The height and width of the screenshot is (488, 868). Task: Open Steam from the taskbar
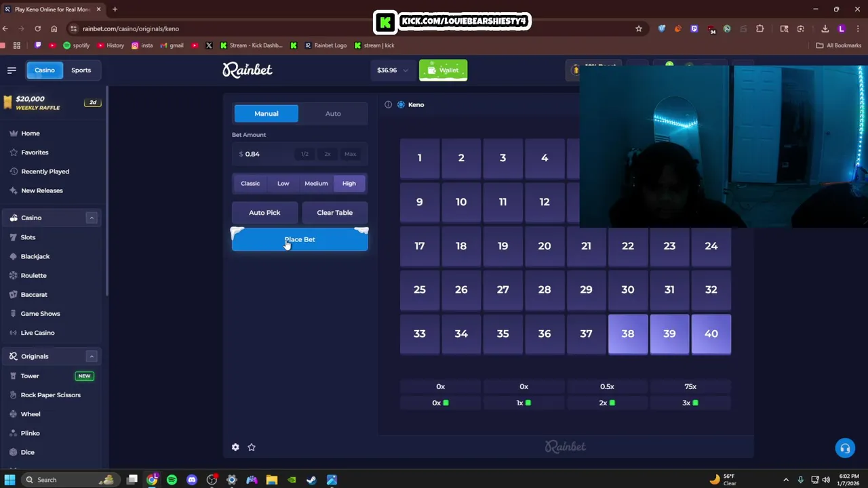311,480
